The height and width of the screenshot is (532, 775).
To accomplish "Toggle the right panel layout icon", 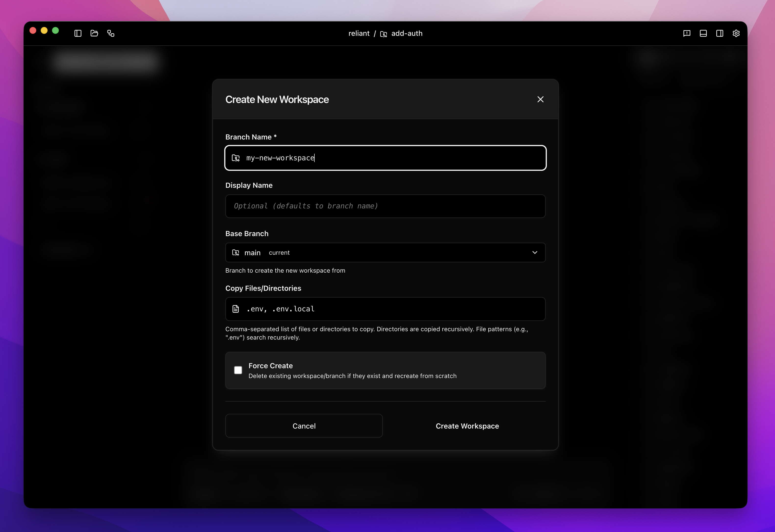I will point(719,33).
